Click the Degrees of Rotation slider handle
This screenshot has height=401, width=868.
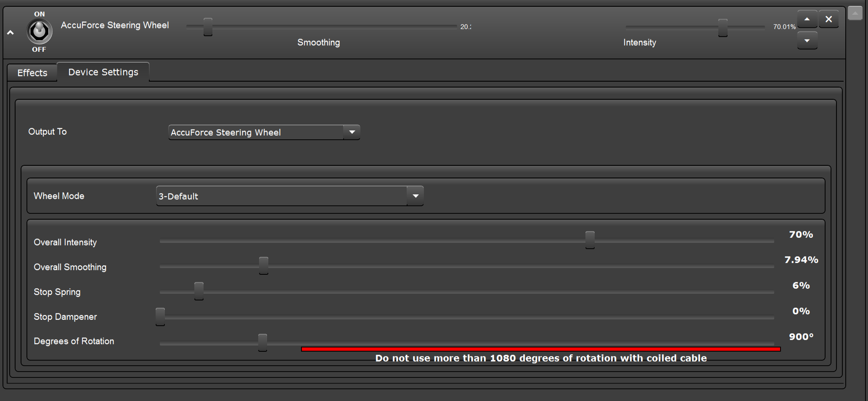[262, 343]
